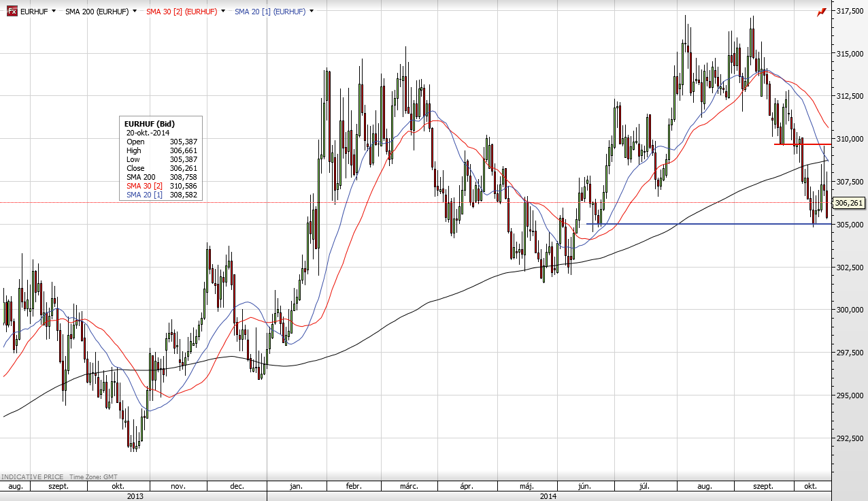Viewport: 868px width, 501px height.
Task: Click the 'ápr.' month label
Action: pyautogui.click(x=466, y=487)
